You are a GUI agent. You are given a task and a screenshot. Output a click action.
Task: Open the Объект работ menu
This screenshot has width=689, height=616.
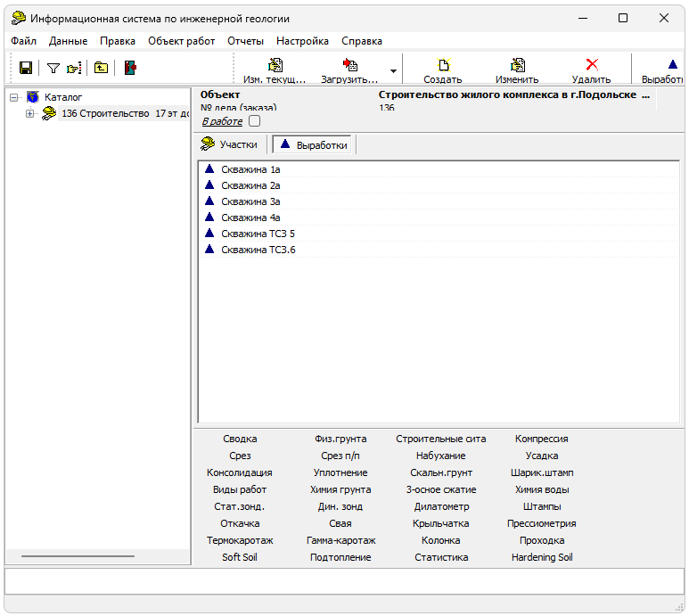pyautogui.click(x=182, y=41)
